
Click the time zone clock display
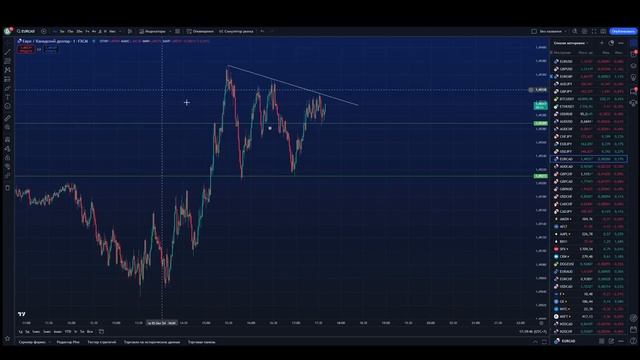[x=533, y=332]
